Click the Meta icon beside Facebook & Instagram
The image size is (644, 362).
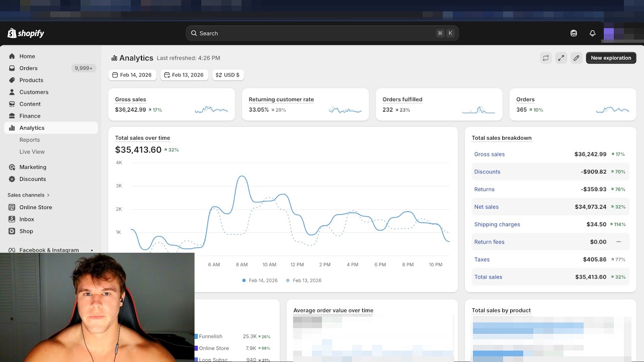point(12,250)
